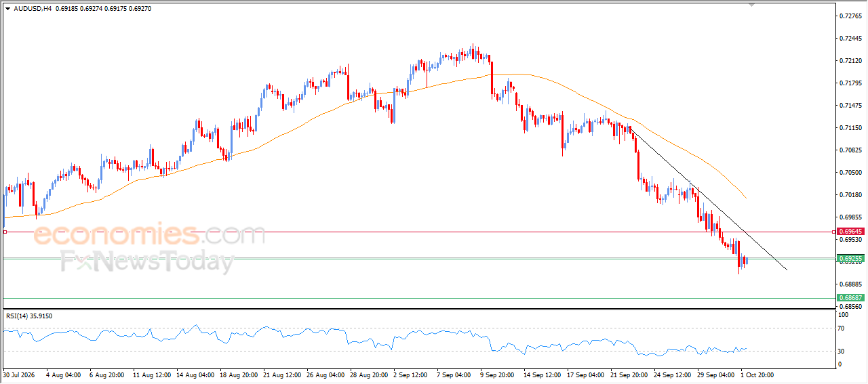868x384 pixels.
Task: Click the economies.com watermark logo
Action: pos(149,234)
